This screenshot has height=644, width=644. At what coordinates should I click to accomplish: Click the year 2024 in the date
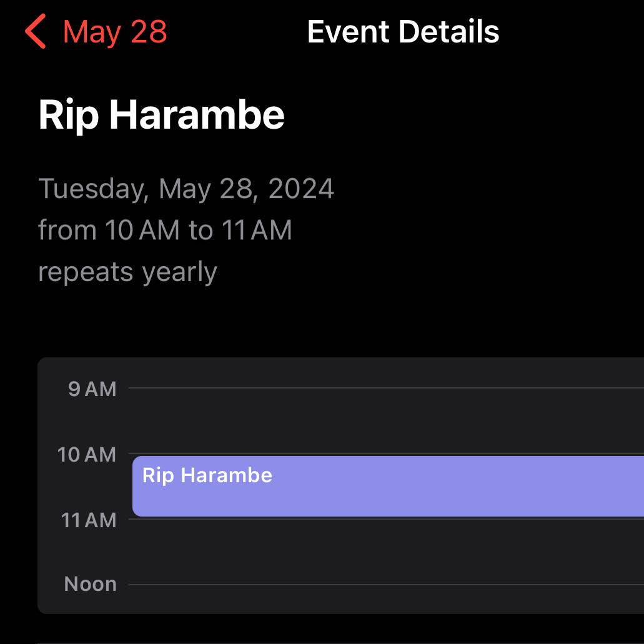pos(301,189)
